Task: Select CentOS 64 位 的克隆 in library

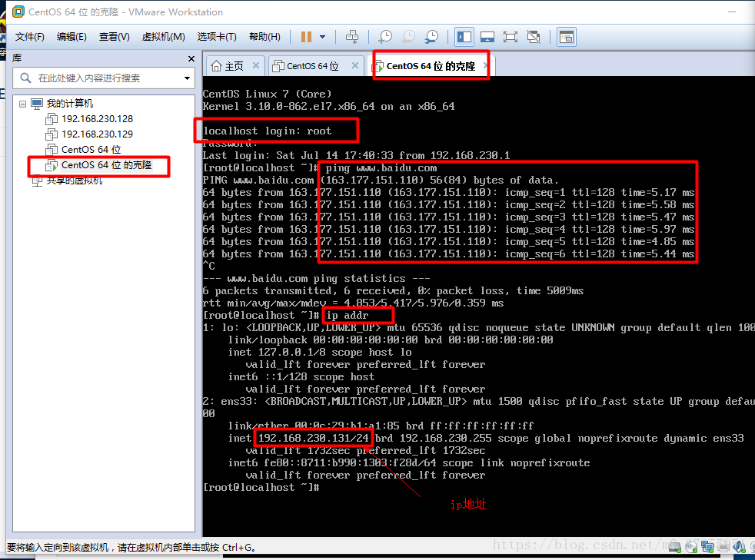Action: click(106, 165)
